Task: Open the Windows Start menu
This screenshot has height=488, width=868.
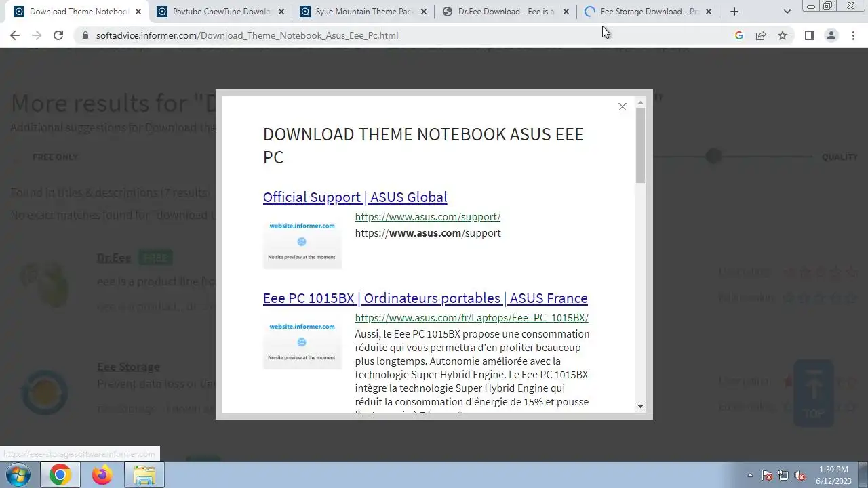Action: click(16, 475)
